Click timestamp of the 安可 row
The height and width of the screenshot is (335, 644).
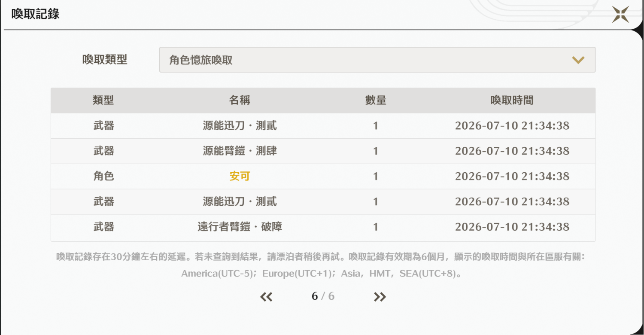512,176
